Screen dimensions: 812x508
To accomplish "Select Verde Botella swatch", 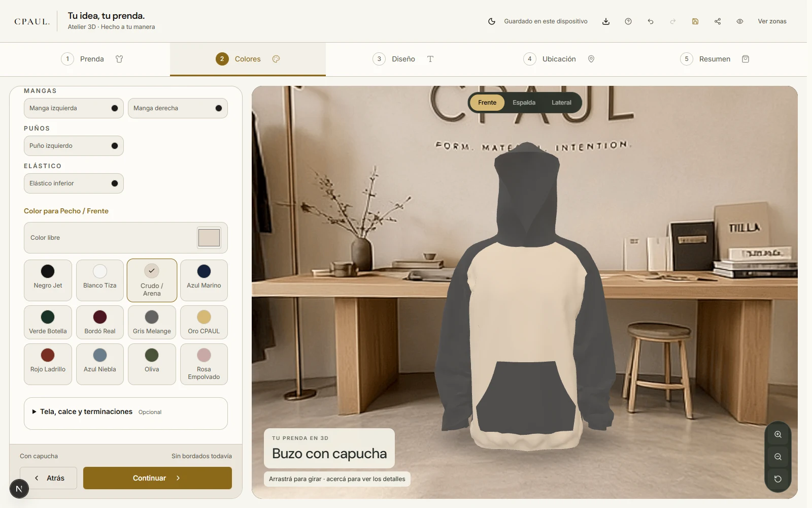I will click(48, 323).
